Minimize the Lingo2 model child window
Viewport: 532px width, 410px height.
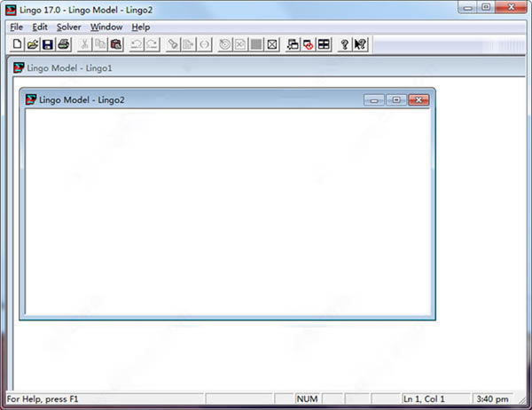374,100
